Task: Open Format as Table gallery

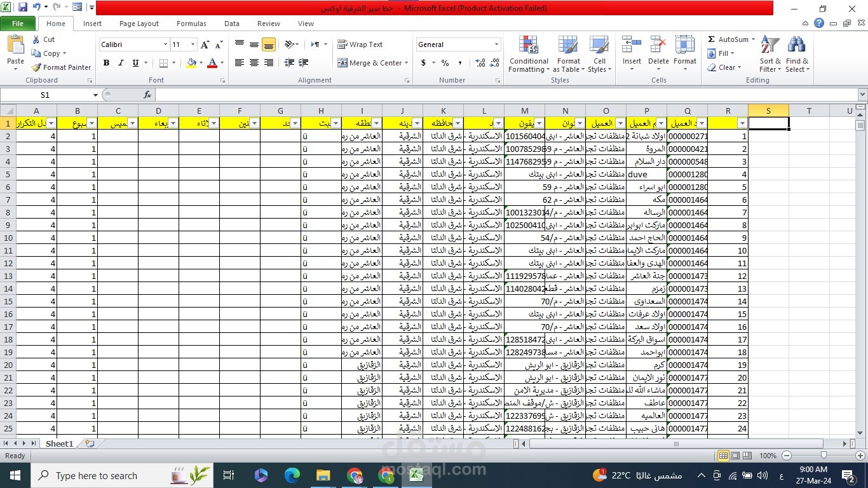Action: pyautogui.click(x=569, y=55)
